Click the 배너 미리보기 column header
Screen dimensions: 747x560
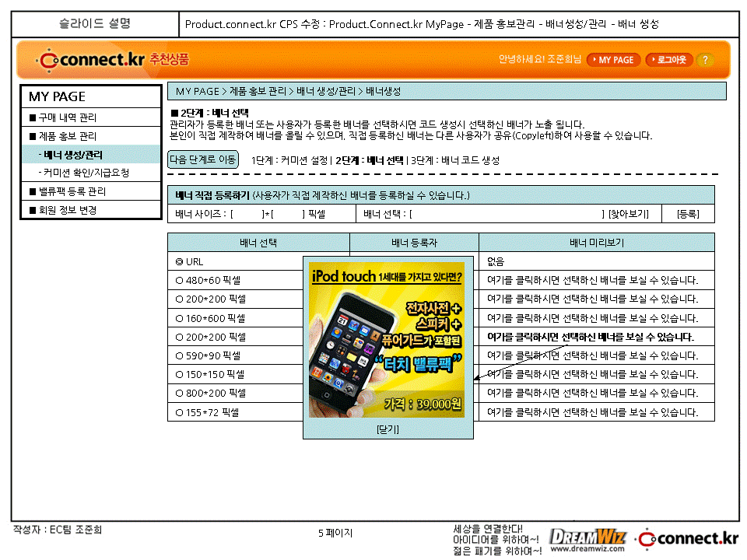pyautogui.click(x=597, y=243)
